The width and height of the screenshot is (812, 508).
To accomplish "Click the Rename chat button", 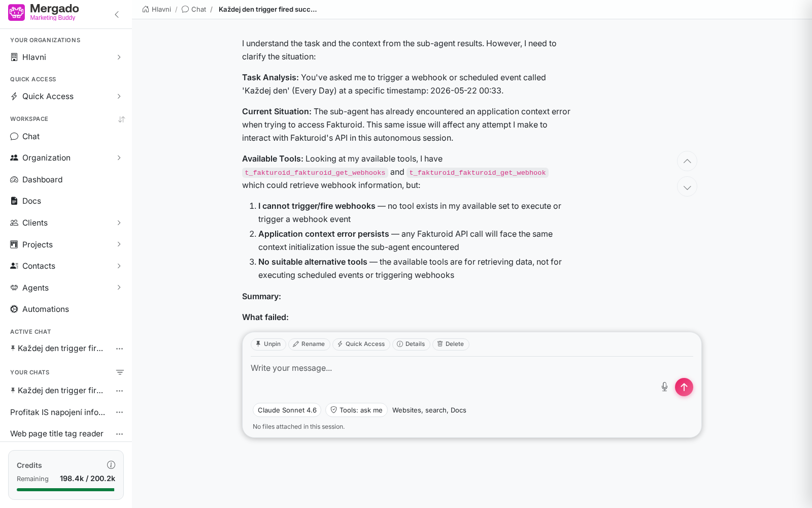I will point(309,344).
